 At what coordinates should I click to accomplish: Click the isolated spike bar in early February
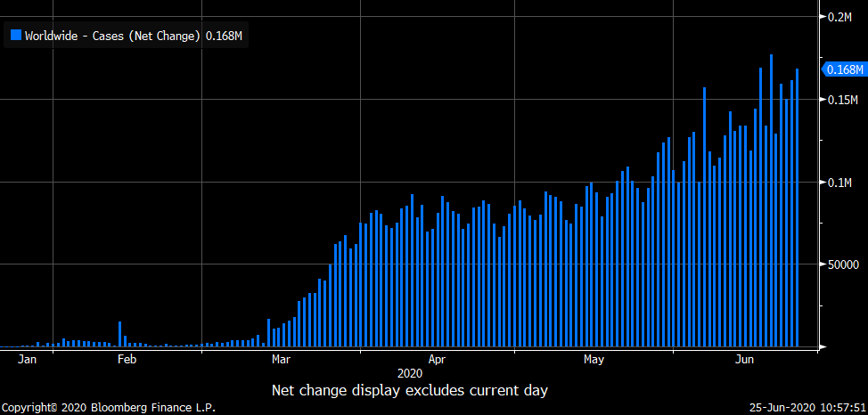120,335
